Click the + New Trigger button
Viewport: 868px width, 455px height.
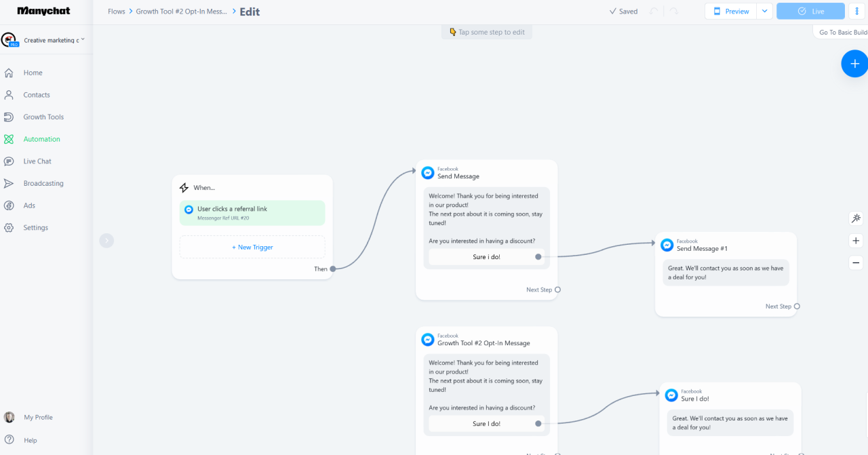[252, 248]
